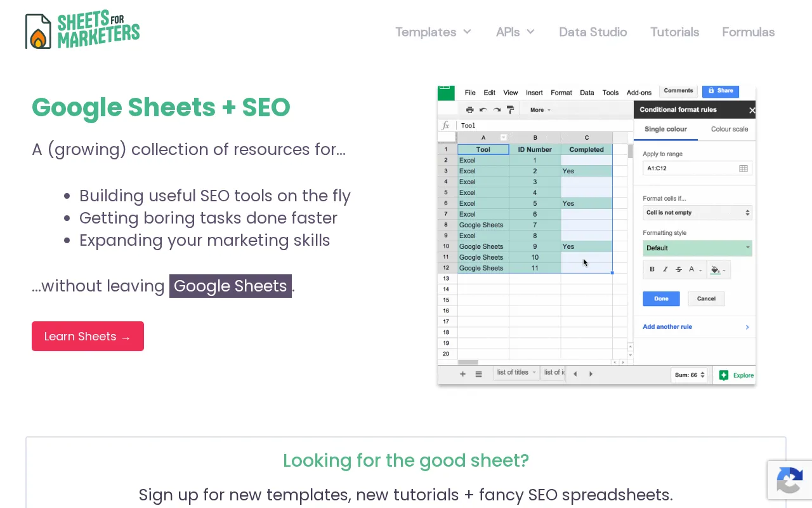Open the text colour A picker
812x508 pixels.
click(x=695, y=269)
